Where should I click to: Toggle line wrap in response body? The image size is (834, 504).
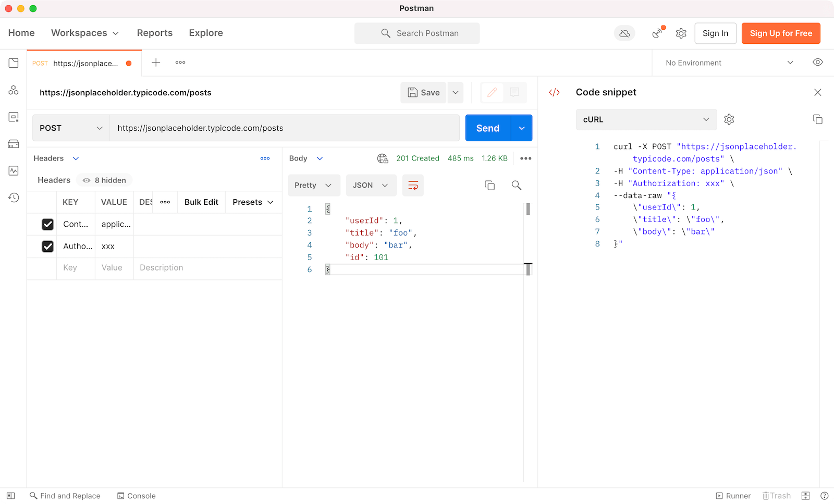413,186
